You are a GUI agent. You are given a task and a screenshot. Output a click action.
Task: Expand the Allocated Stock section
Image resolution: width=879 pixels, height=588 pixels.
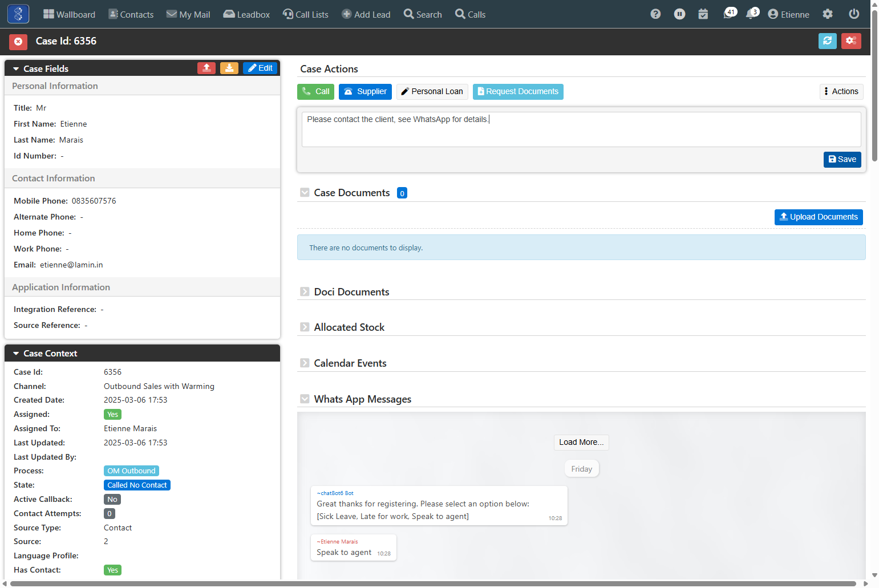click(x=305, y=327)
